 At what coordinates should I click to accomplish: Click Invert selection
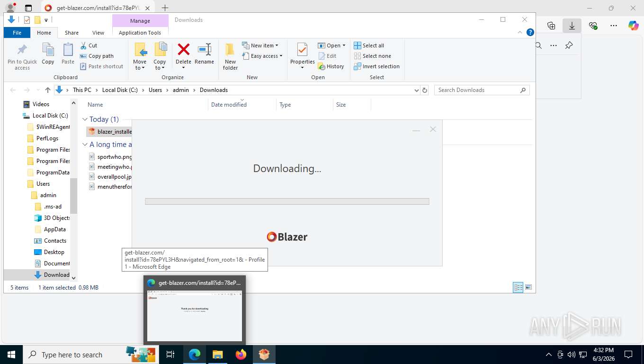[x=376, y=66]
